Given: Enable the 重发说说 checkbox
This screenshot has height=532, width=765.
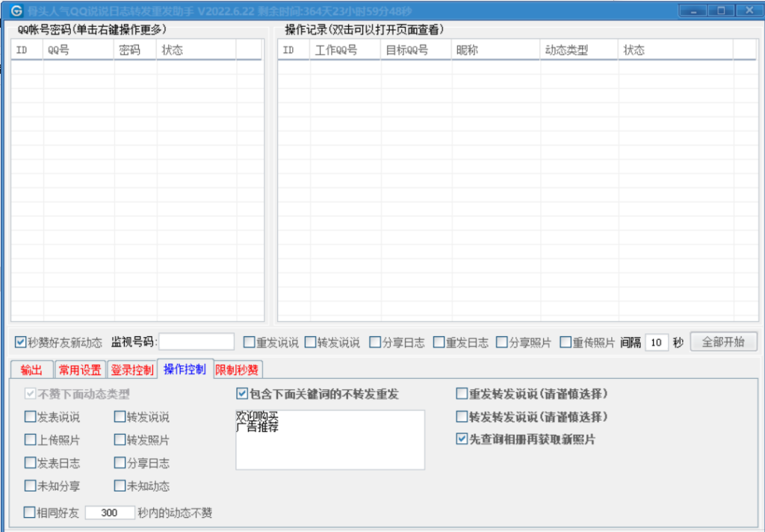Looking at the screenshot, I should coord(249,343).
